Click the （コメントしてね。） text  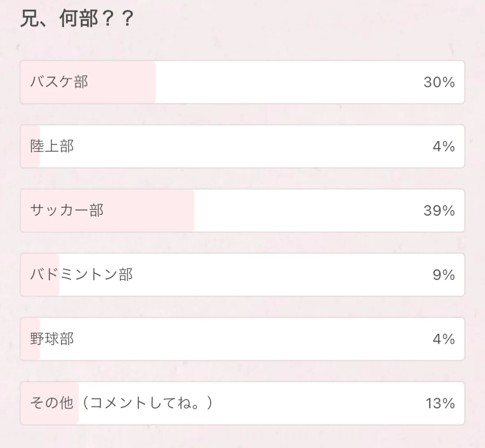[146, 403]
